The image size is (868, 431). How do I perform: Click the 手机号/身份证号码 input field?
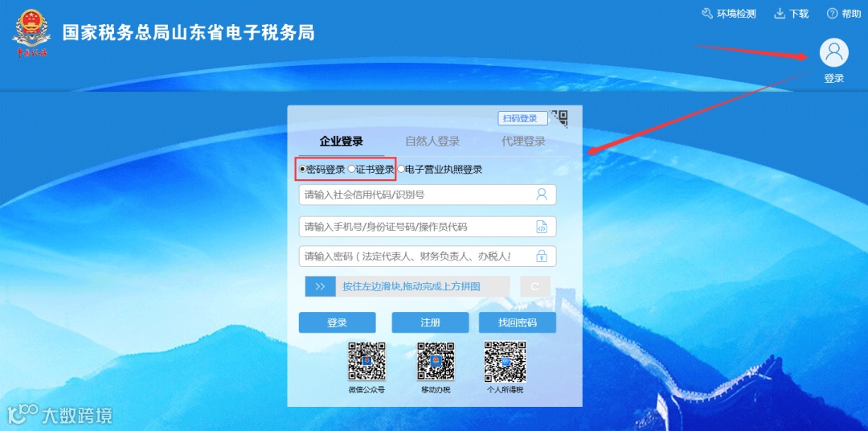[428, 227]
